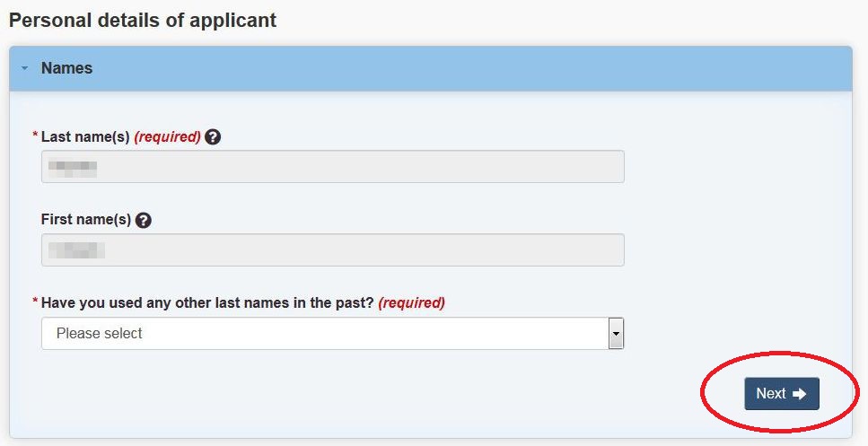868x446 pixels.
Task: Click the red '(required)' text beside Last name(s)
Action: (167, 136)
